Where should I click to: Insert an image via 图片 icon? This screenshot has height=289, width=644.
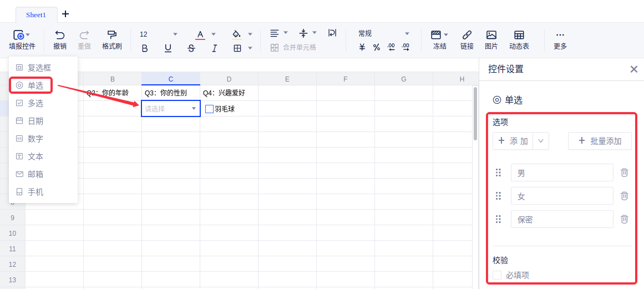(x=491, y=35)
